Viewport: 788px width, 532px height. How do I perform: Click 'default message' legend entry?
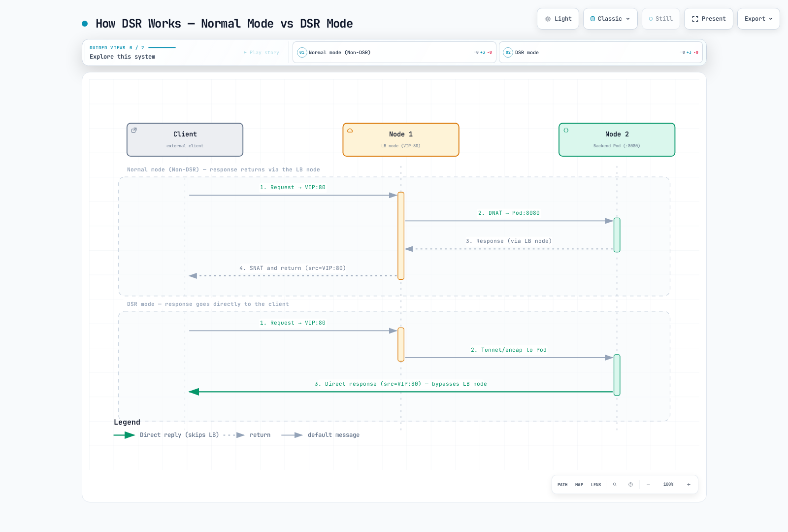[x=321, y=435]
